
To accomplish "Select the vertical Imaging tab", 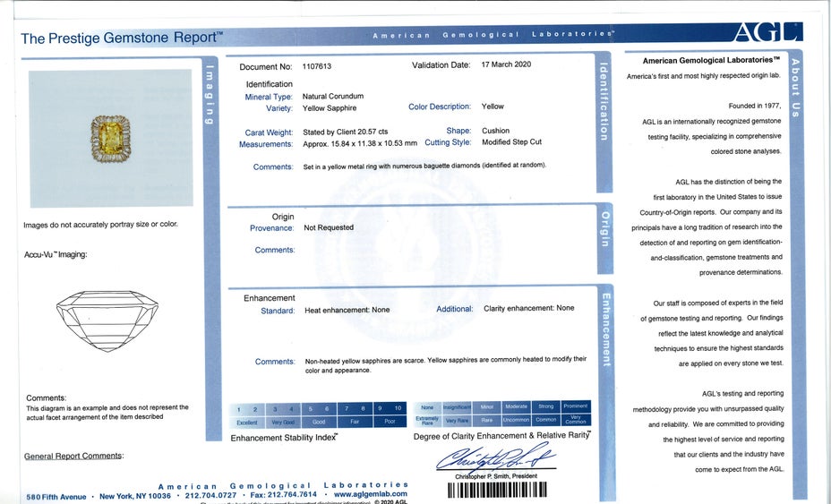I will [210, 94].
